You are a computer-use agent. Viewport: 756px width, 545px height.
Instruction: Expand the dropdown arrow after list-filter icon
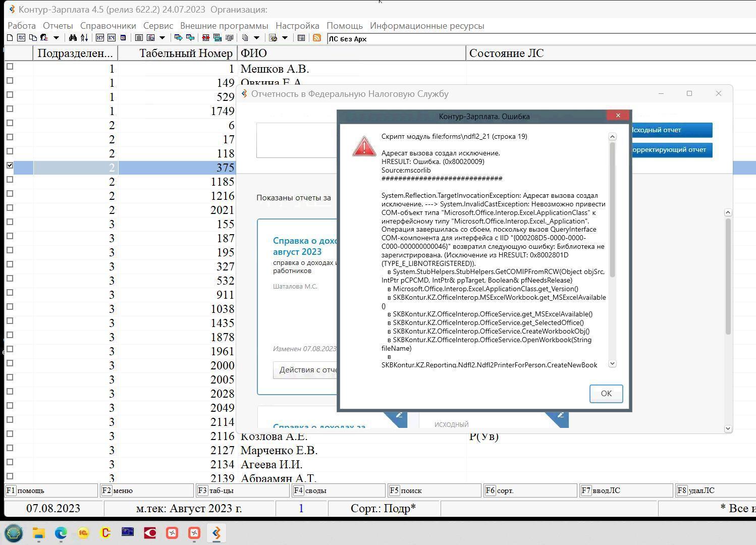[x=162, y=38]
